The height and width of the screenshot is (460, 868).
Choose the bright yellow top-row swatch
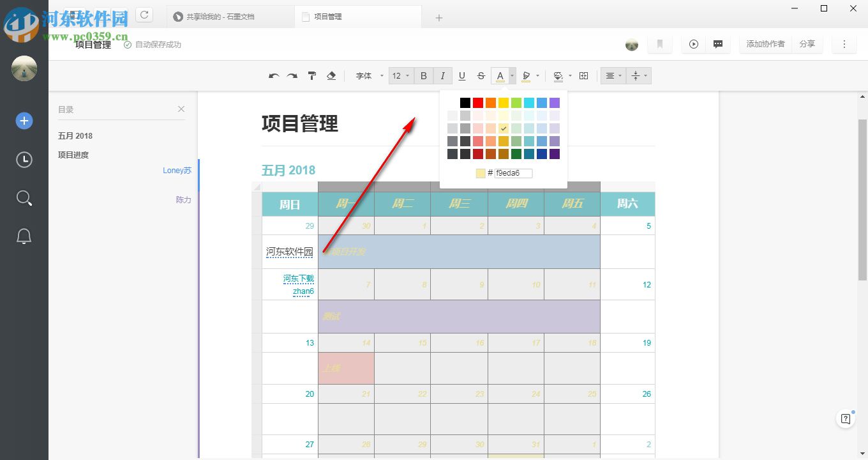tap(504, 103)
